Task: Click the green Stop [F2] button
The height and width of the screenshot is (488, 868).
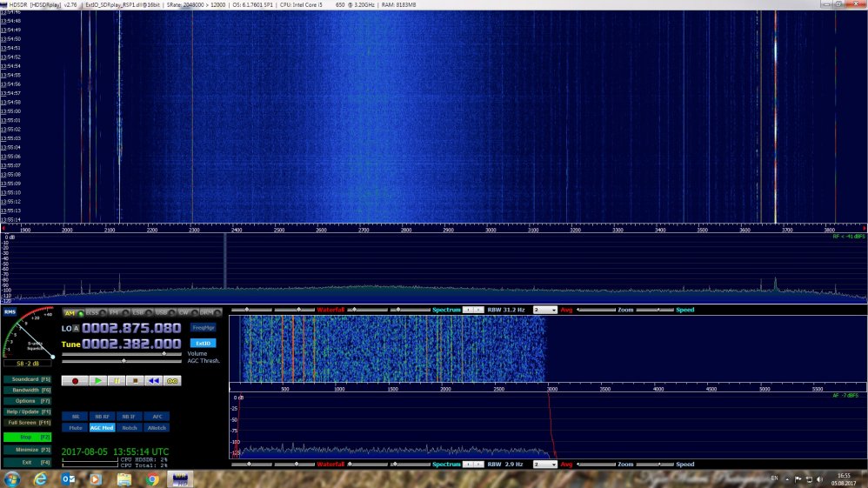Action: 28,437
